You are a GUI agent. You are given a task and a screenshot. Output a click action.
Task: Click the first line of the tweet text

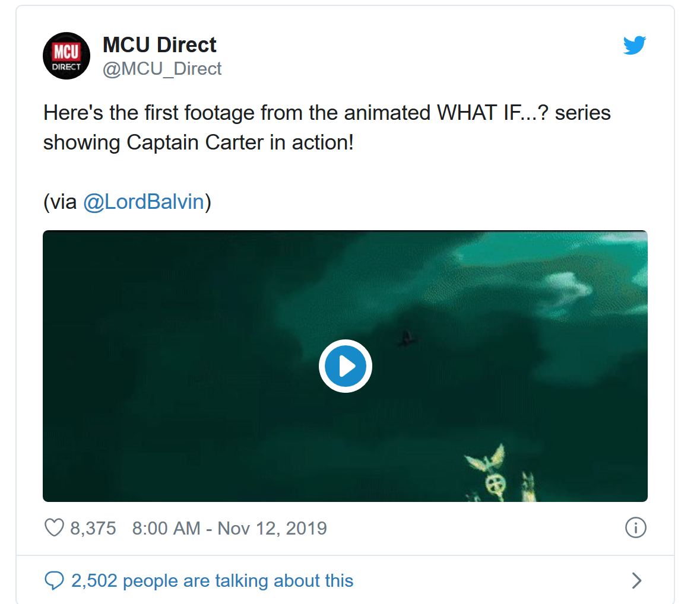click(x=327, y=113)
